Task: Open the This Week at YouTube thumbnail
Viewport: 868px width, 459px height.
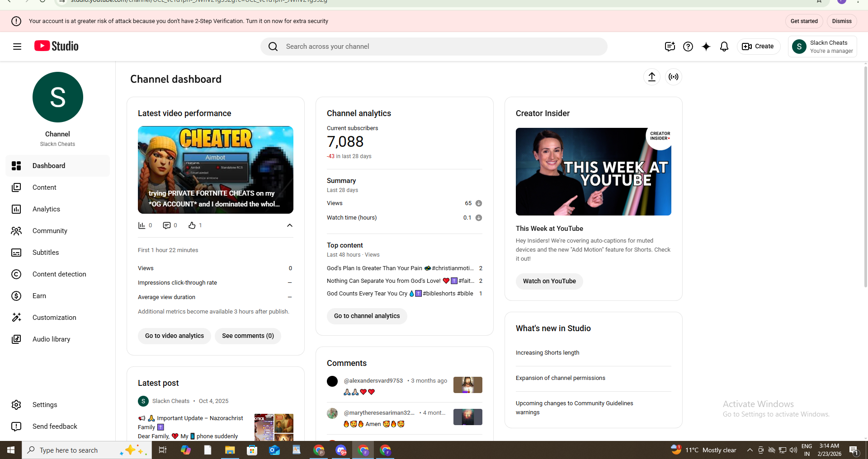Action: coord(593,172)
